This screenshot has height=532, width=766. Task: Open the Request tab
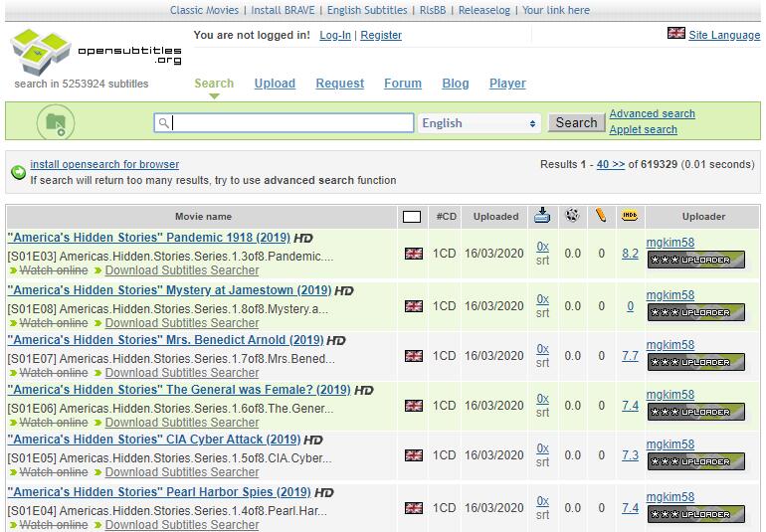[340, 84]
